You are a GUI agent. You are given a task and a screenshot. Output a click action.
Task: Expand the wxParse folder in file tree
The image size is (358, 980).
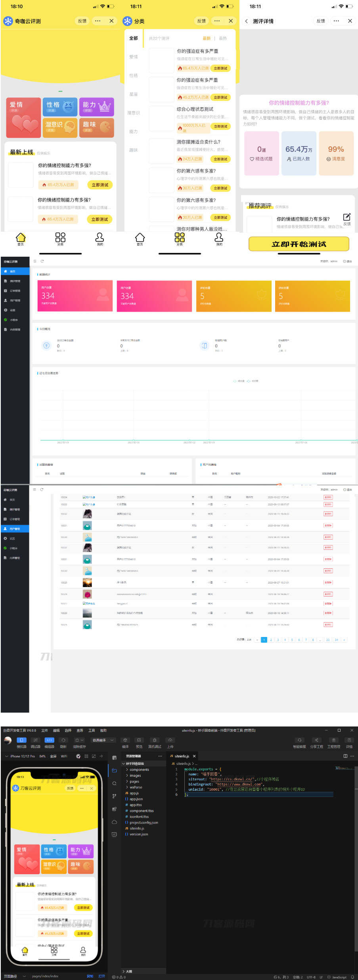click(x=136, y=787)
